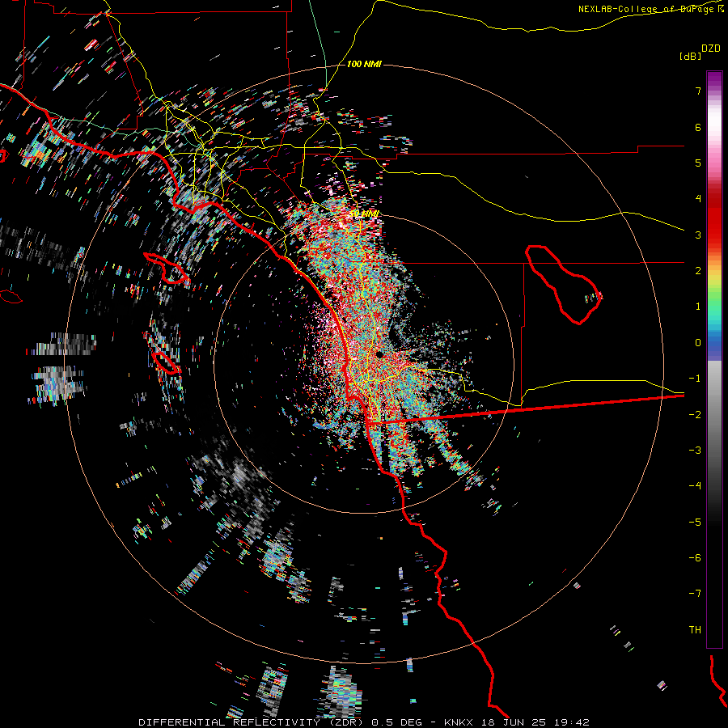Click the 3 value on the colorbar scale
Screen dimensions: 728x728
[x=698, y=235]
